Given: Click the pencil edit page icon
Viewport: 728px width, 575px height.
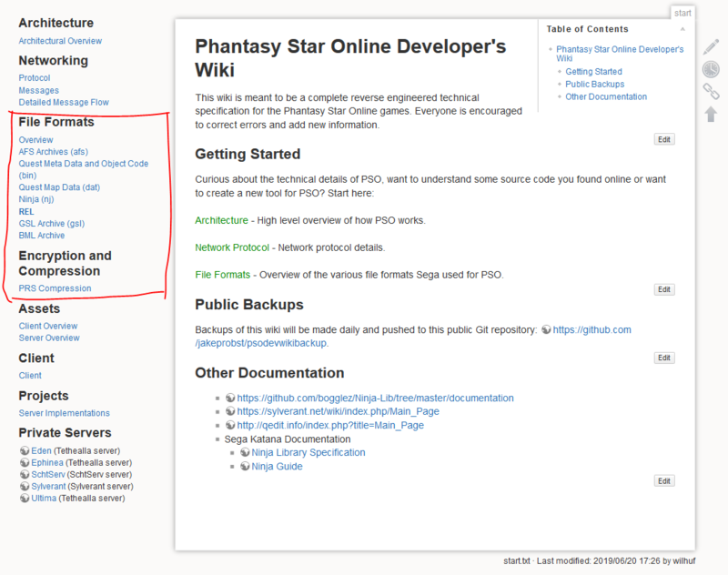Looking at the screenshot, I should point(711,47).
